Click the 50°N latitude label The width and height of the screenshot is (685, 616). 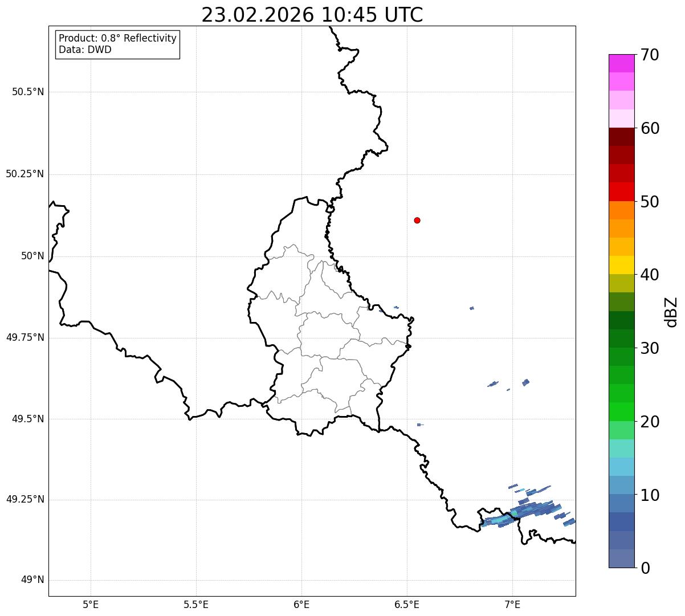pos(32,256)
